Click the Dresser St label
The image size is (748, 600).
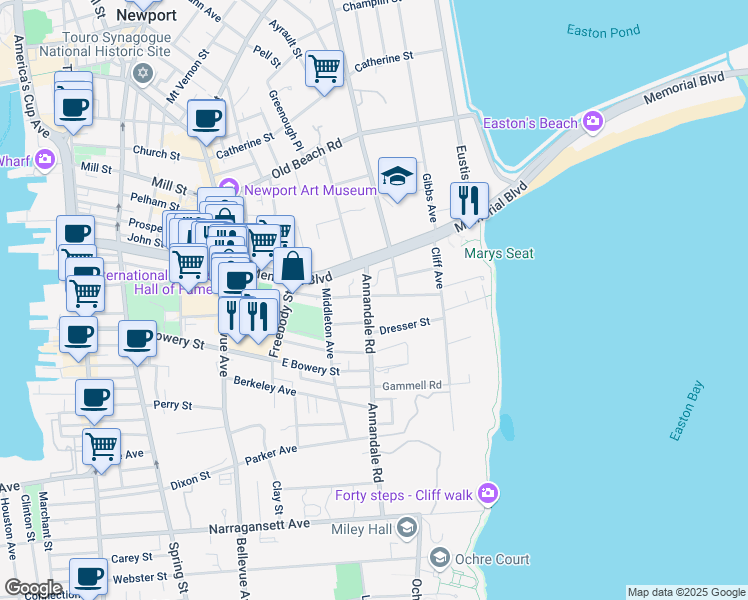tap(405, 326)
